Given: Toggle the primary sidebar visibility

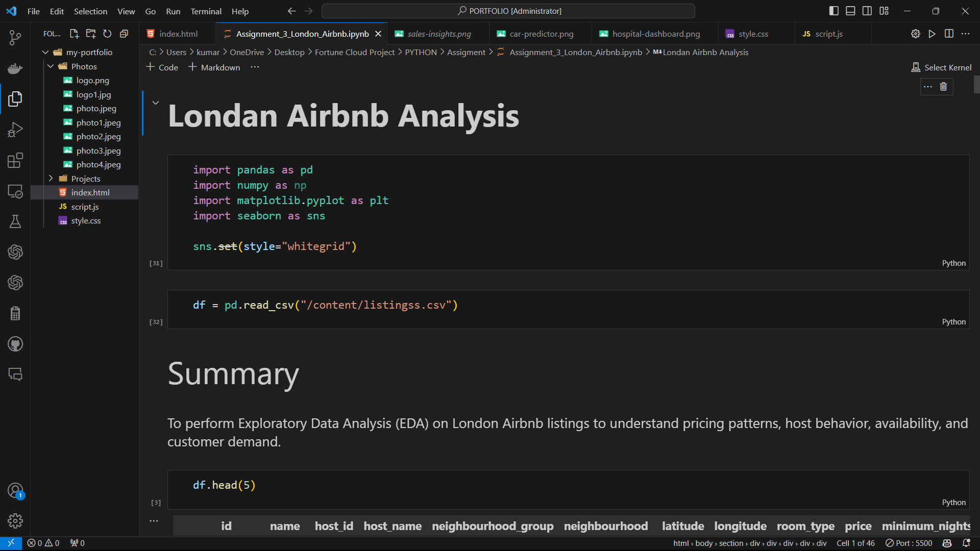Looking at the screenshot, I should coord(834,10).
